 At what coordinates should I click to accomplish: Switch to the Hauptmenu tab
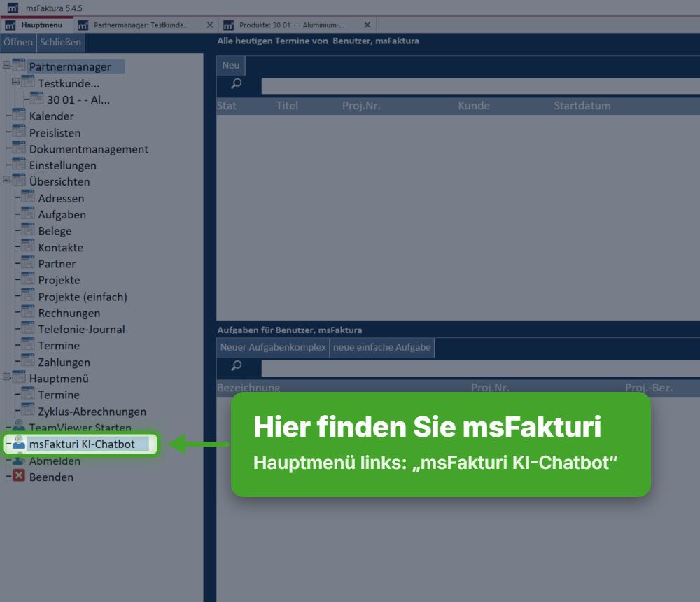[36, 25]
